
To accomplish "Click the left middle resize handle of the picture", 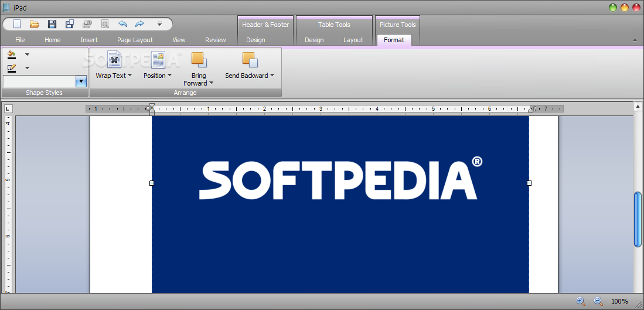I will click(x=152, y=183).
